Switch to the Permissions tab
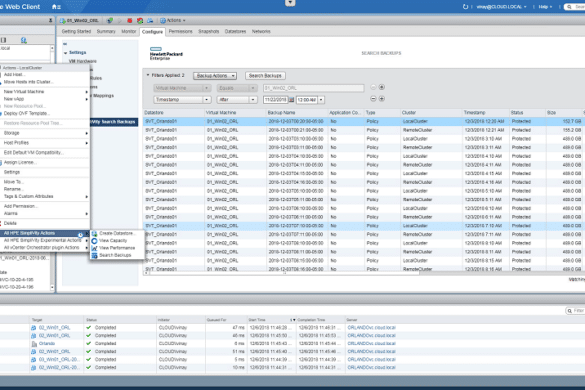 coord(180,31)
